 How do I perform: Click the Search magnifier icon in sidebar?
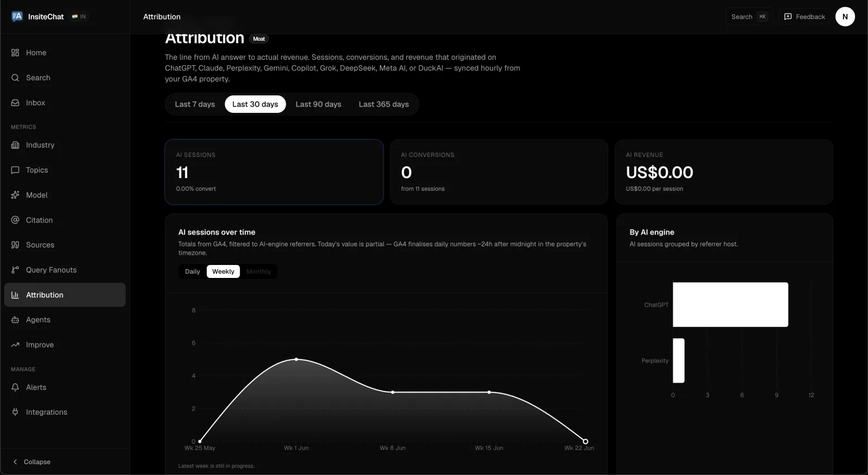(15, 78)
